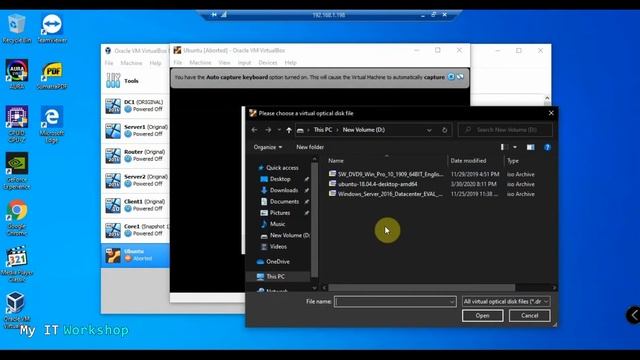640x360 pixels.
Task: Click This PC in the address breadcrumb
Action: 323,130
